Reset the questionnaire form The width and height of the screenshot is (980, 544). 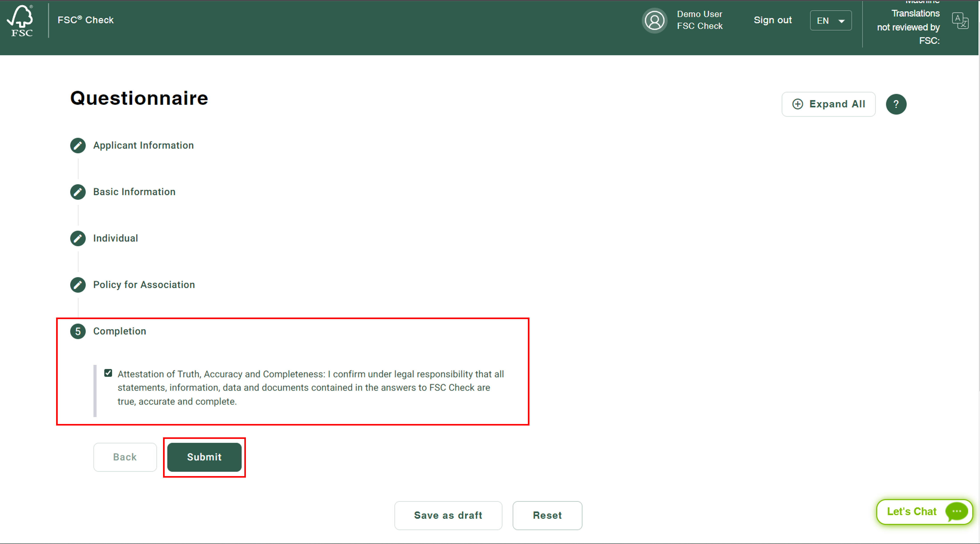tap(547, 515)
